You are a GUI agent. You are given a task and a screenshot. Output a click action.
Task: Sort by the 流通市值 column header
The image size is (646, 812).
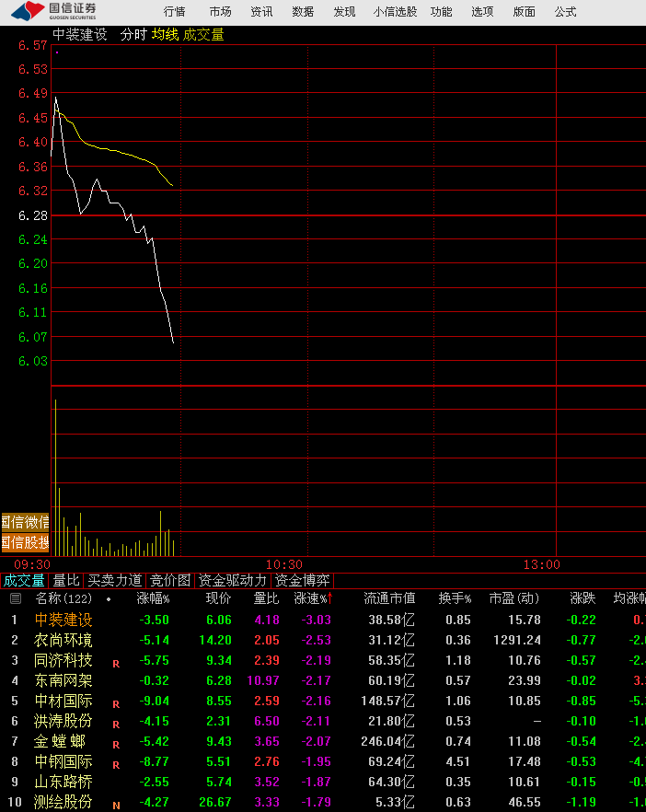[389, 598]
